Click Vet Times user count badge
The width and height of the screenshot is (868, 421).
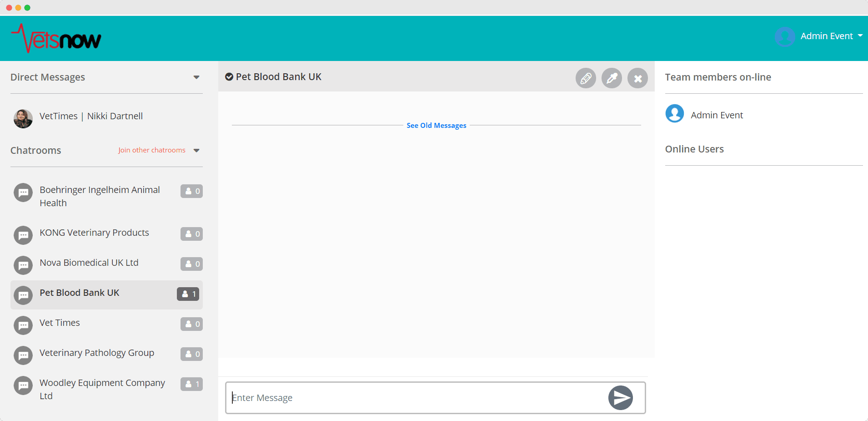pos(191,324)
